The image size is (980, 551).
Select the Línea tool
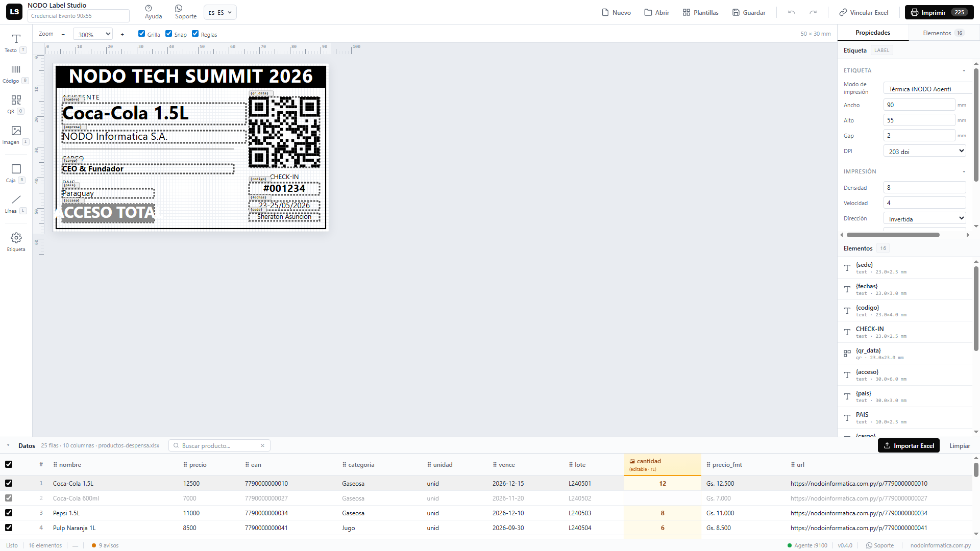(x=16, y=204)
